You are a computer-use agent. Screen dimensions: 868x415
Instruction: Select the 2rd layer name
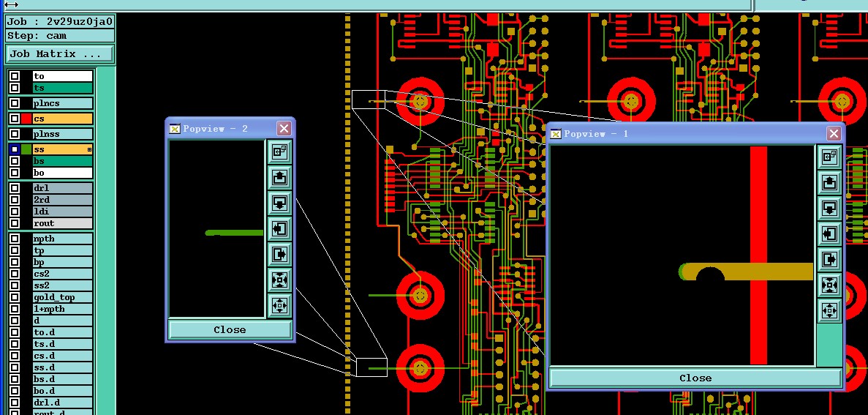pos(62,200)
